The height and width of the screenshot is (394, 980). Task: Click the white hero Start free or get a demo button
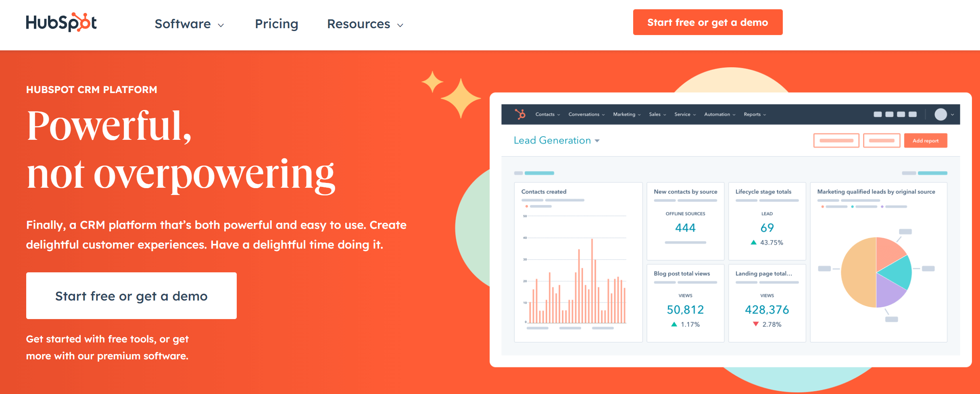pos(131,296)
